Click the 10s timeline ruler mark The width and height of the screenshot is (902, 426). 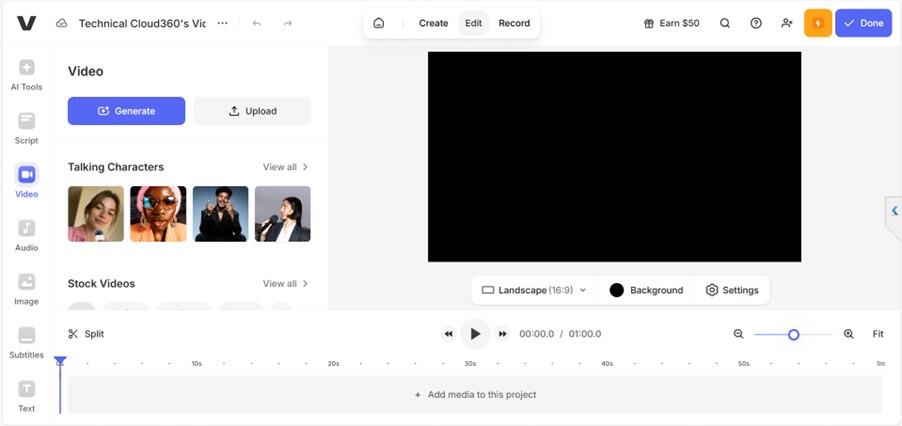196,364
